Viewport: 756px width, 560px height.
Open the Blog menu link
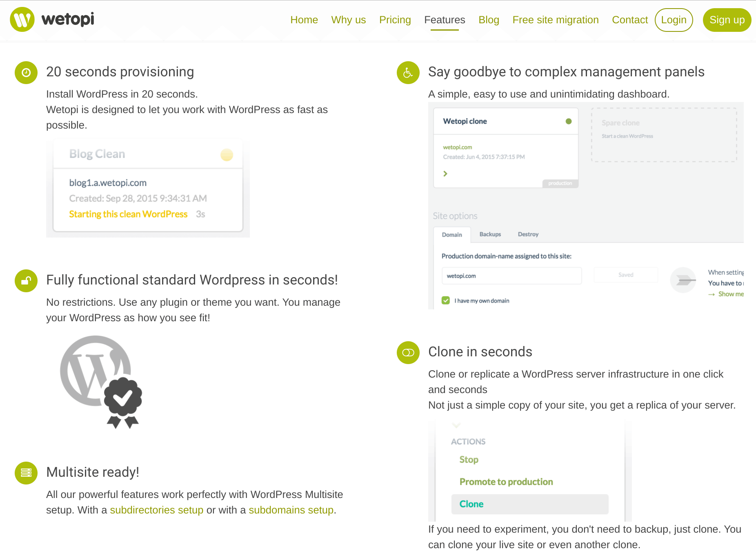point(489,20)
